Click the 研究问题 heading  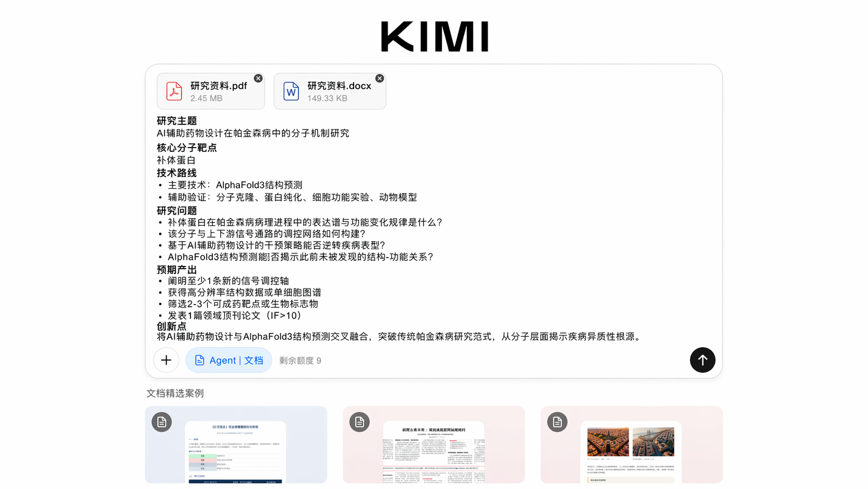click(177, 210)
